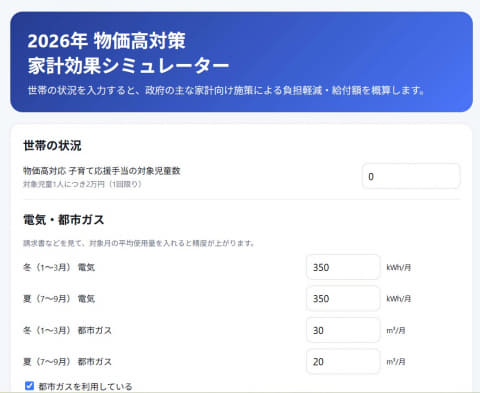Select the 夏（7〜9月）都市ガス input field
This screenshot has width=480, height=393.
(343, 362)
